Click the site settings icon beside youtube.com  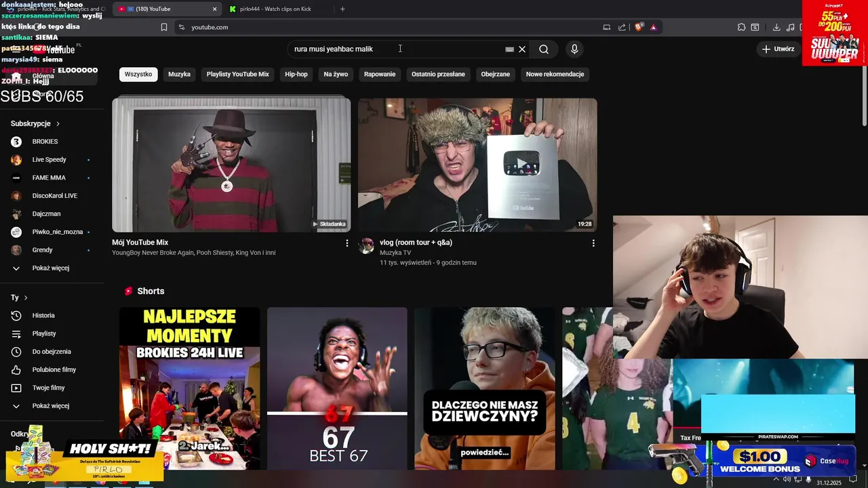click(x=181, y=27)
